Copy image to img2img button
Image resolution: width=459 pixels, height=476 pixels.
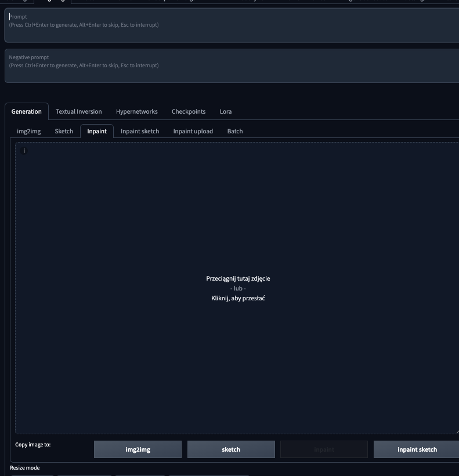tap(138, 449)
